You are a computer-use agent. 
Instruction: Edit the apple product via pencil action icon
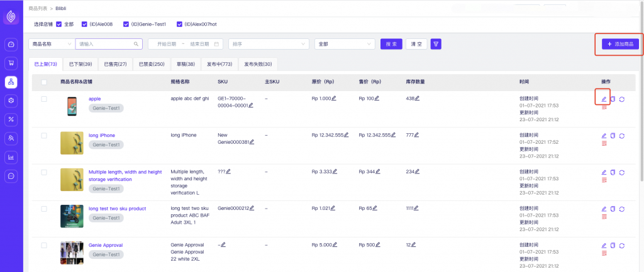tap(604, 99)
